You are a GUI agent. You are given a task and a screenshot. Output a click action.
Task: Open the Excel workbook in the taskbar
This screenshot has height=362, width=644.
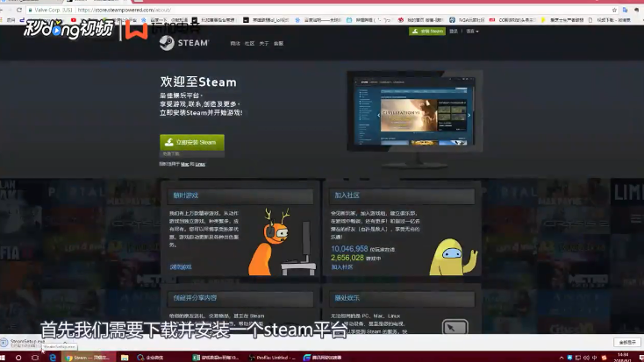click(x=216, y=358)
